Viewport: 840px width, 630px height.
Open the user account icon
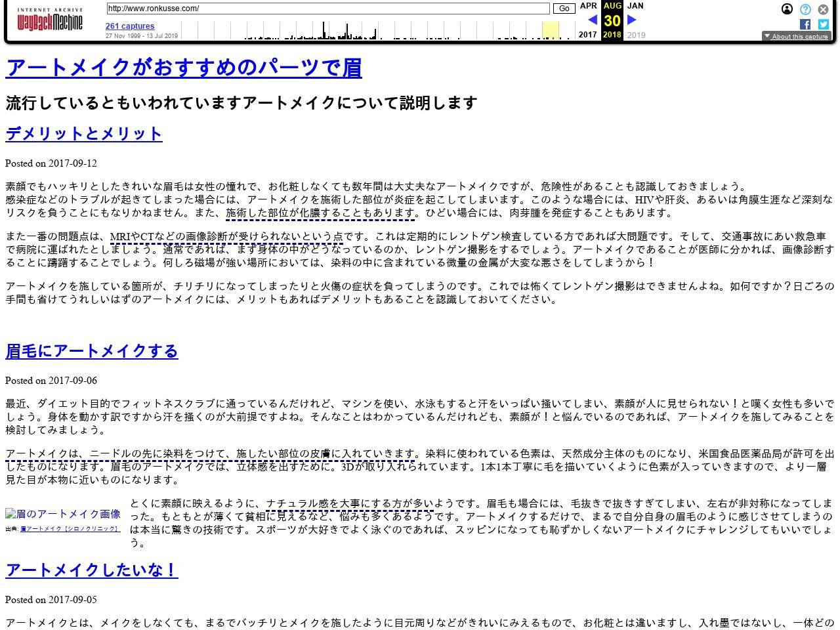click(x=787, y=9)
